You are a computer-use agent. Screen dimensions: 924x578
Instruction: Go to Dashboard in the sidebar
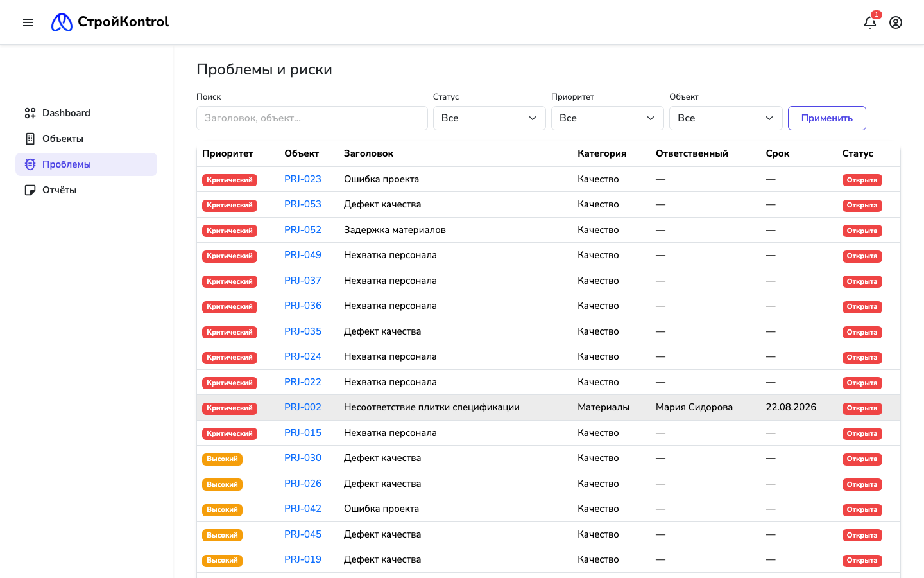pos(86,113)
